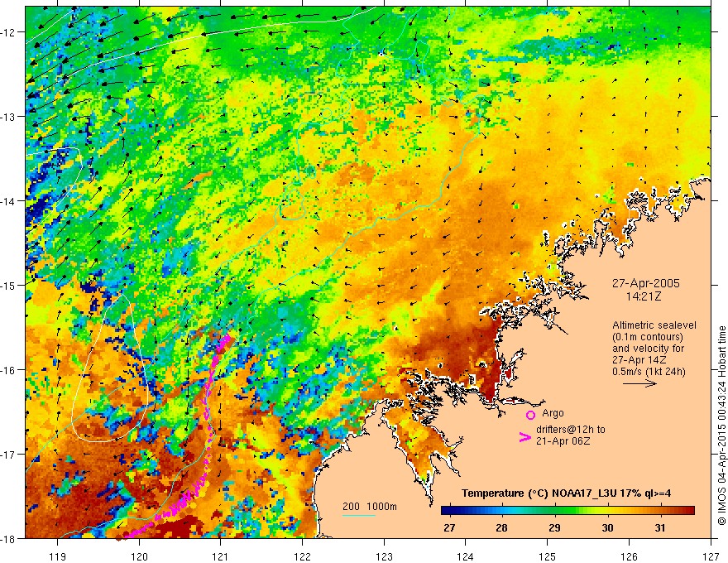This screenshot has width=728, height=563.
Task: Click the '27-Apr-2005' date label
Action: click(x=646, y=283)
